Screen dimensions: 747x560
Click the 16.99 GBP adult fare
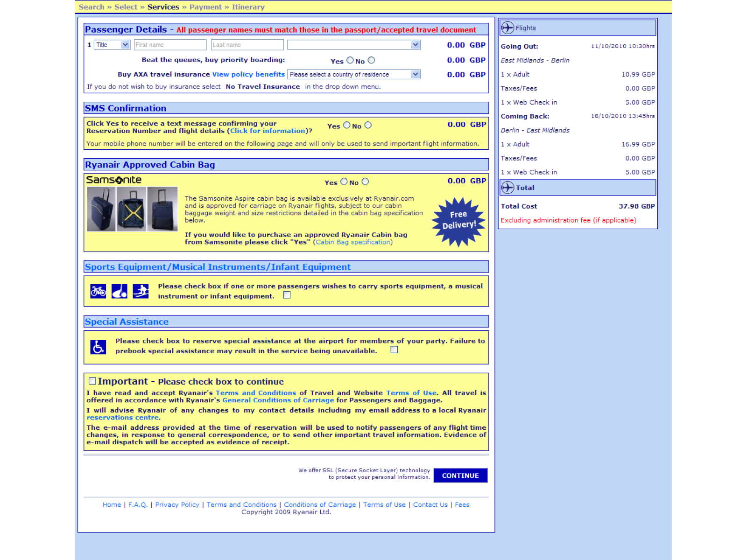tap(638, 145)
